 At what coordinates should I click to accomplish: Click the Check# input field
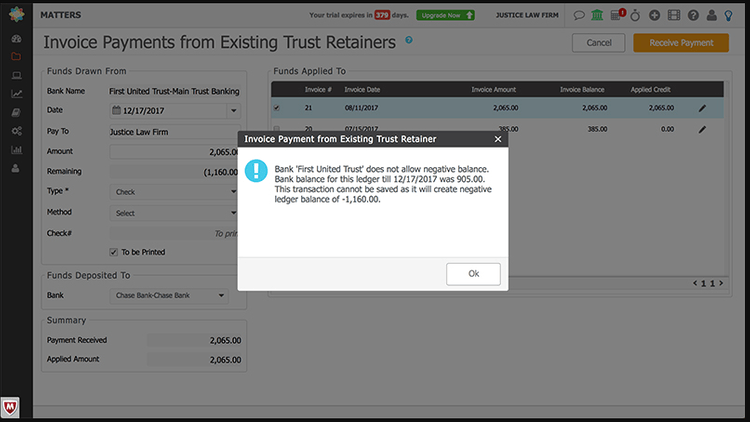tap(175, 233)
